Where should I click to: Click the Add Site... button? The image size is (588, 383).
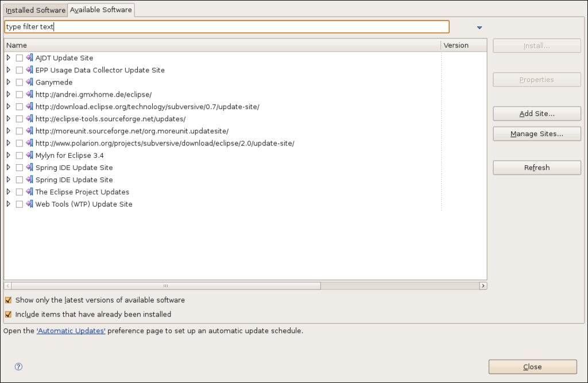[x=537, y=113]
